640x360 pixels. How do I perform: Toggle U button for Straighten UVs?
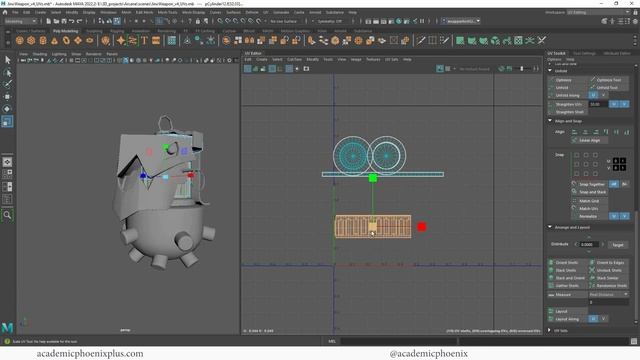pyautogui.click(x=614, y=104)
